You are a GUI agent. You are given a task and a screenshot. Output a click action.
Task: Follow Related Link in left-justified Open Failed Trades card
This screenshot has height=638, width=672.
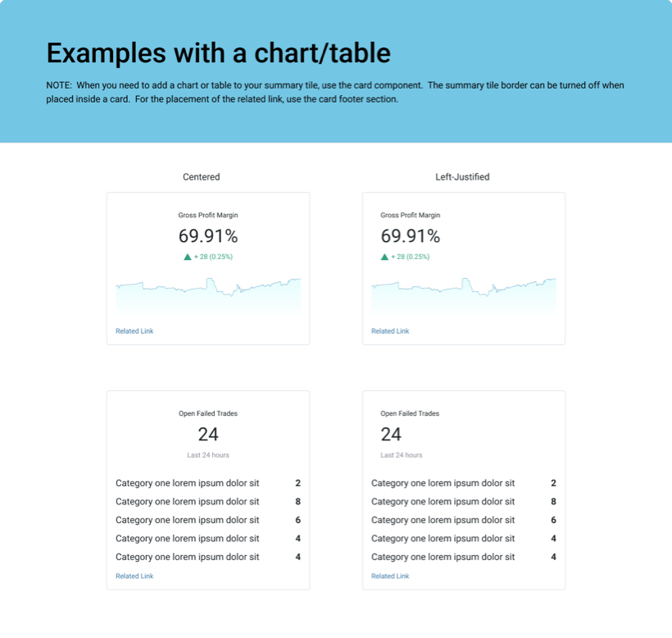pos(390,576)
